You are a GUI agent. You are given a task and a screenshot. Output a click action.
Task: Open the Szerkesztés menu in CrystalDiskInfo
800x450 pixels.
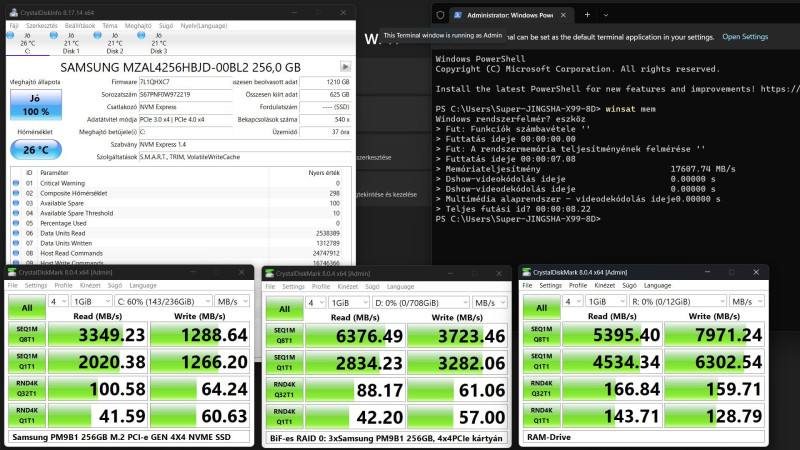42,26
